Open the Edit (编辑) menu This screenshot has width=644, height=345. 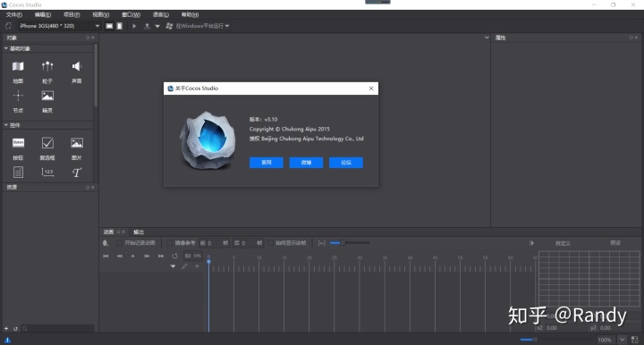click(x=43, y=14)
